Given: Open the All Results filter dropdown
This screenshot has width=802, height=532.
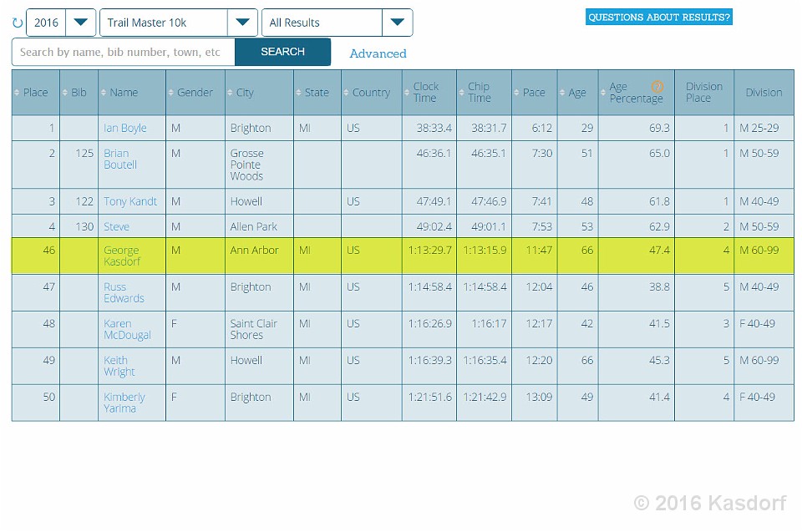Looking at the screenshot, I should pos(397,23).
